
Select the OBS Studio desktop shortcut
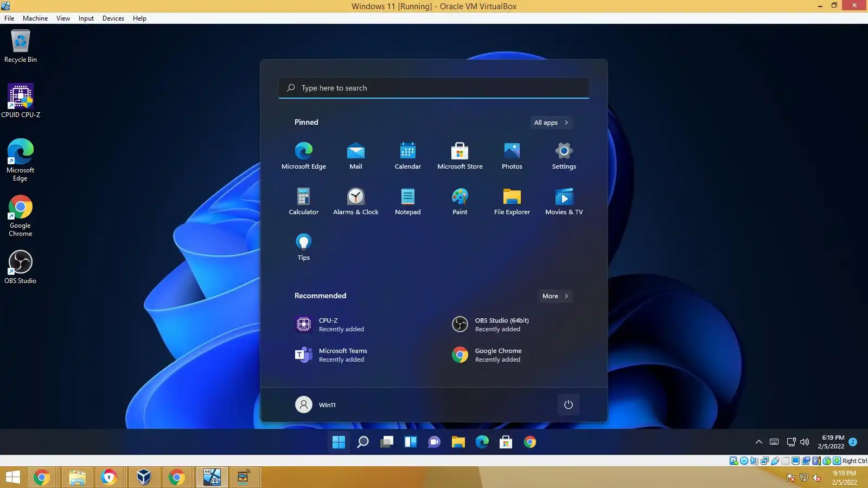[21, 267]
